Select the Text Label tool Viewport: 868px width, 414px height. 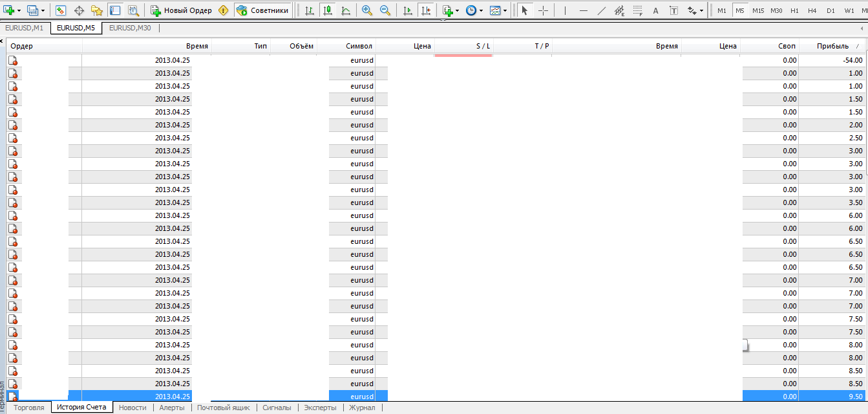click(673, 10)
